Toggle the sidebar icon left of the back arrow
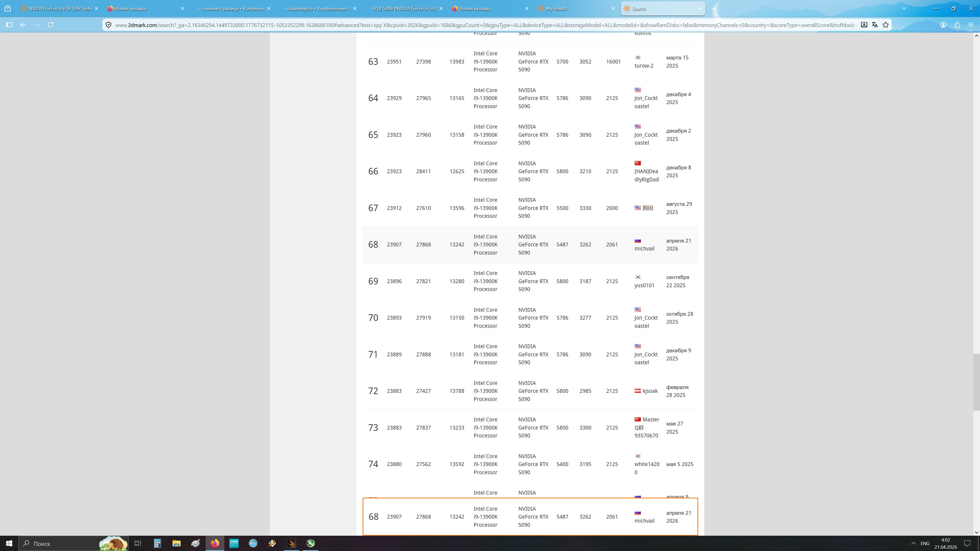980x551 pixels. coord(9,25)
